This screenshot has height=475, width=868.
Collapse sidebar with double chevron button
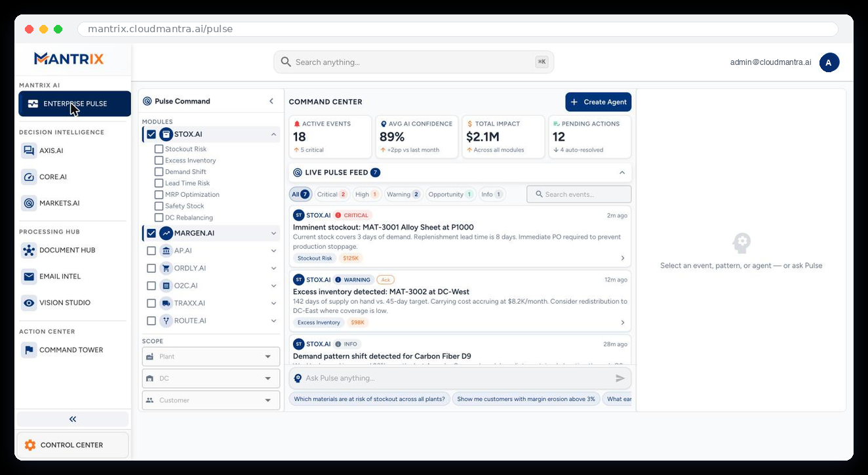(x=73, y=419)
